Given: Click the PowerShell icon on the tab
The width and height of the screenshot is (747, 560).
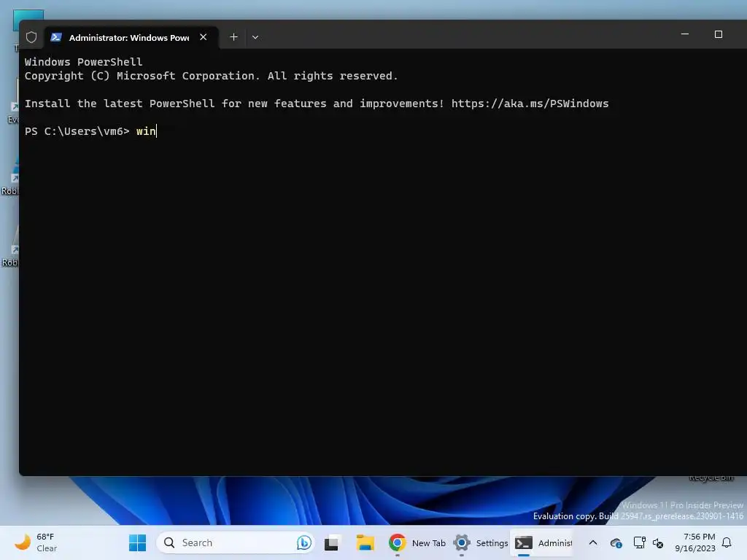Looking at the screenshot, I should (x=56, y=37).
